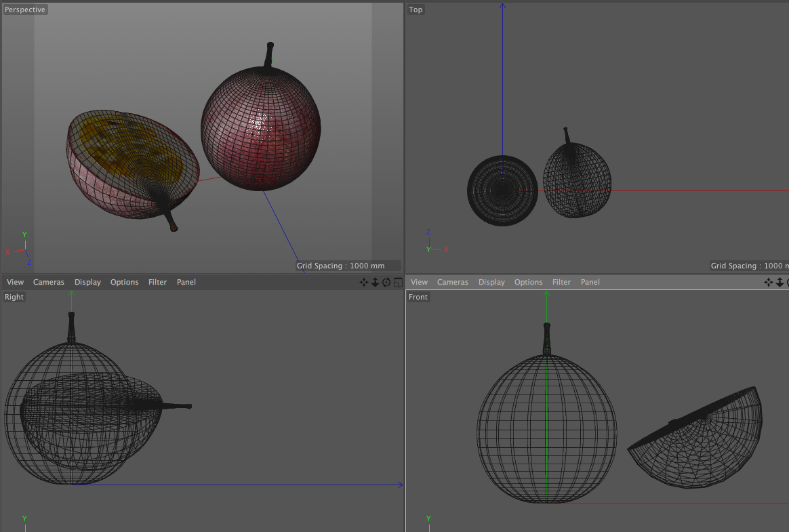Open the Cameras menu of Right viewport
Image resolution: width=789 pixels, height=532 pixels.
(49, 283)
